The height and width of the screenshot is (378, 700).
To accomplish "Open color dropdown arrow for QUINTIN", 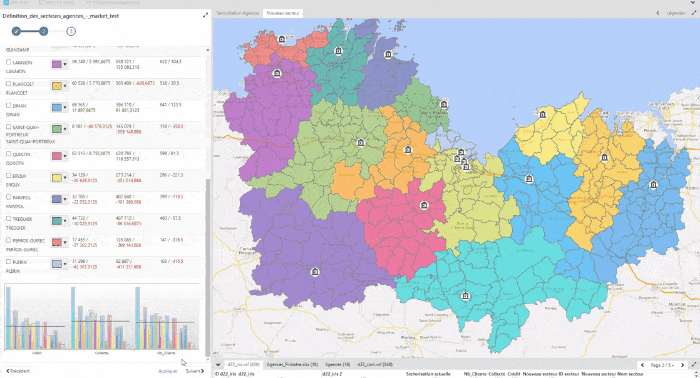I will (65, 156).
